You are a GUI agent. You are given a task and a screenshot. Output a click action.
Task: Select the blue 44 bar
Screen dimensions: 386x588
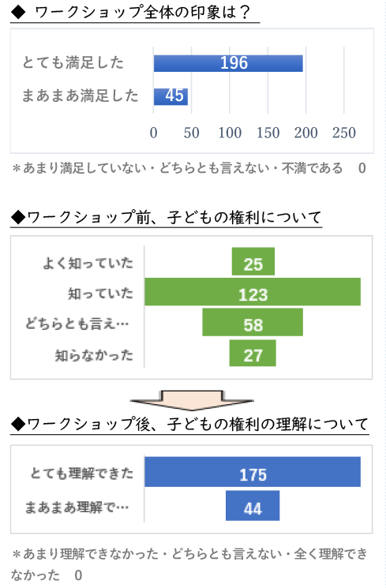click(253, 505)
